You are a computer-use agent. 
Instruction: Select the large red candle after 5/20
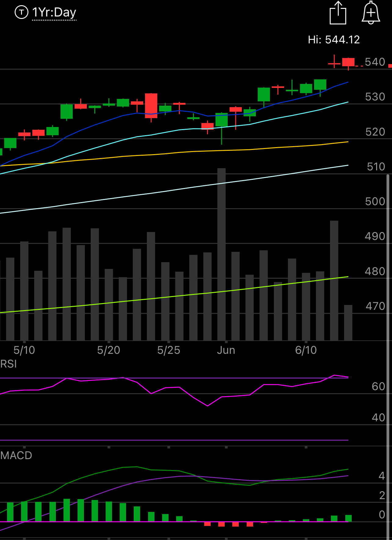pos(151,106)
